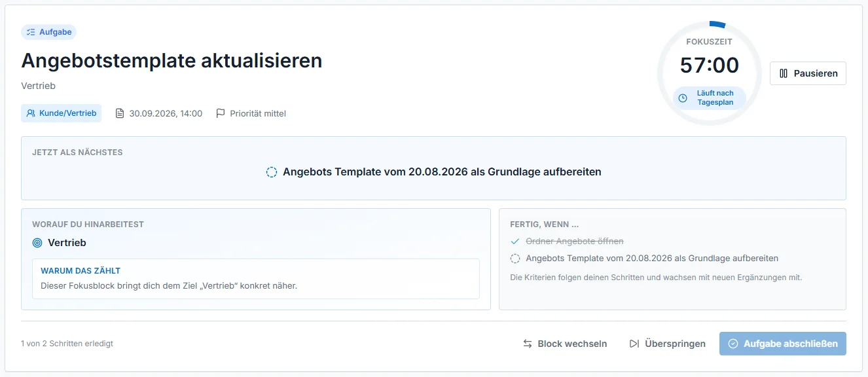This screenshot has height=377, width=868.
Task: Click the dashed circle in Jetzt als Nächstes
Action: coord(272,172)
